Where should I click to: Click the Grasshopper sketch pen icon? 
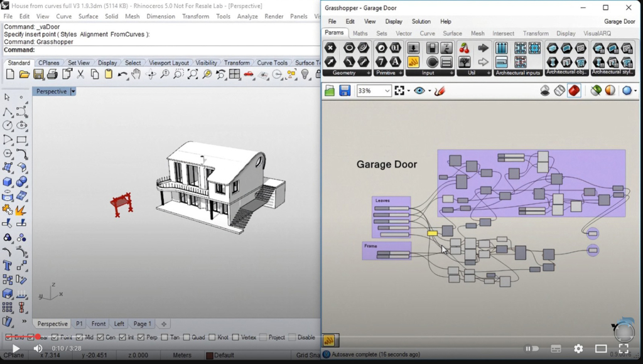440,91
